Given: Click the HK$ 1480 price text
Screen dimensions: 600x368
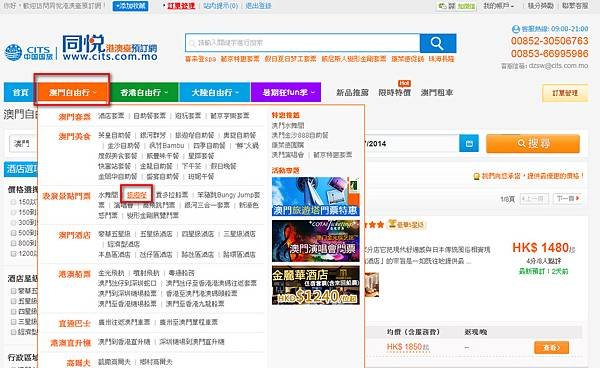Looking at the screenshot, I should coord(541,248).
